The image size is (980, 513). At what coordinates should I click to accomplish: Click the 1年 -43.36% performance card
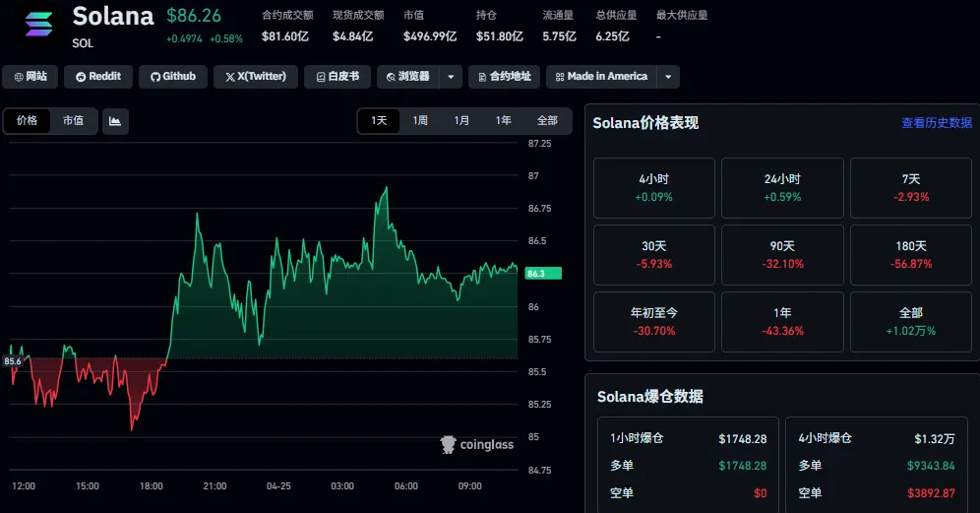(x=782, y=322)
